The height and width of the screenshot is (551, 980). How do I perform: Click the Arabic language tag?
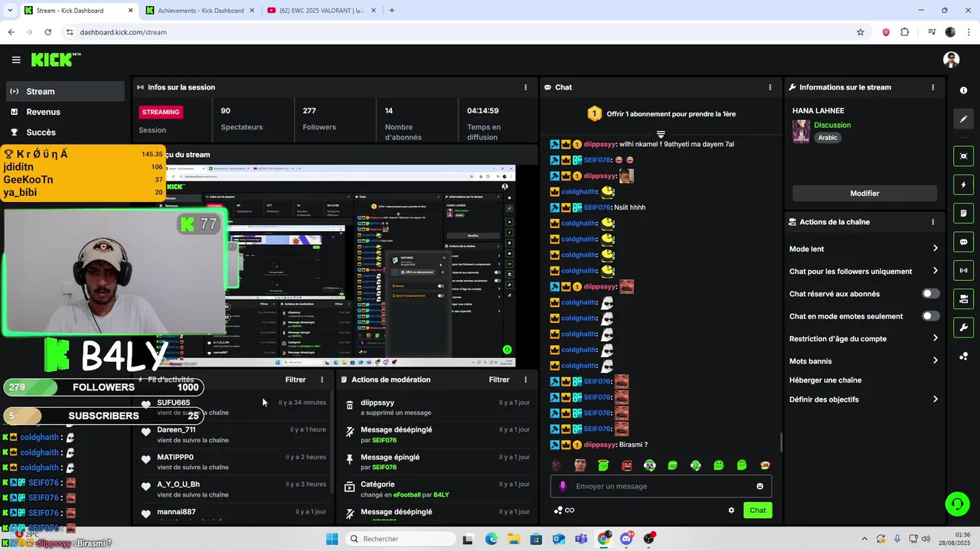[828, 138]
